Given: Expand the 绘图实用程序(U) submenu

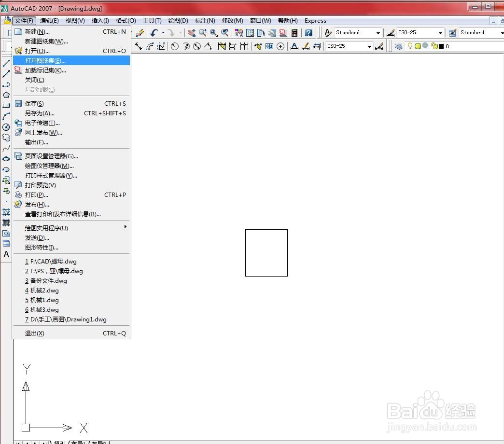Looking at the screenshot, I should [x=71, y=228].
